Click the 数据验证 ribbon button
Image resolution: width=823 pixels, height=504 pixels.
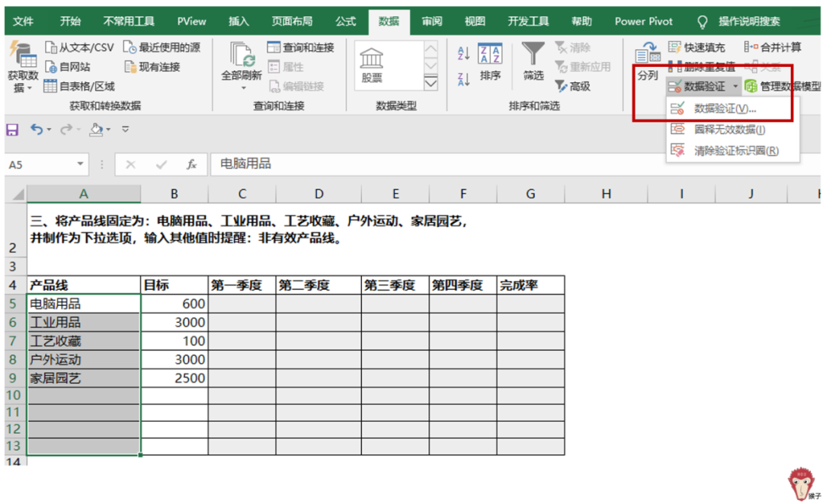pyautogui.click(x=697, y=86)
